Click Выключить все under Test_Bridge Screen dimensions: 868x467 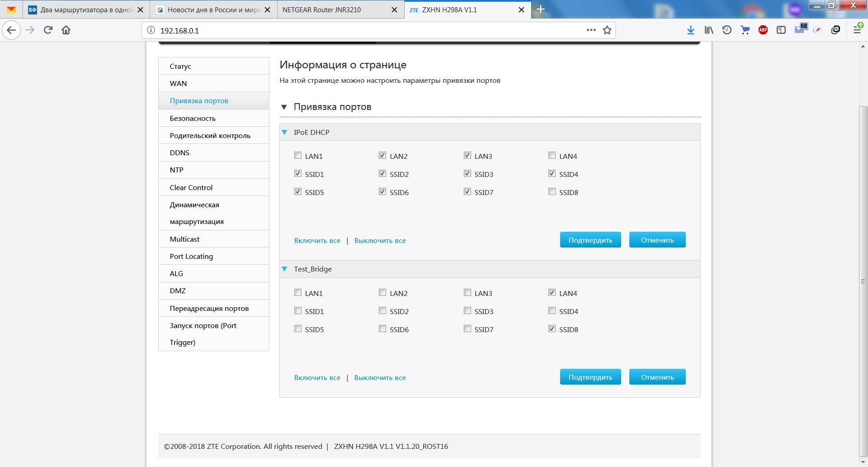click(x=380, y=378)
